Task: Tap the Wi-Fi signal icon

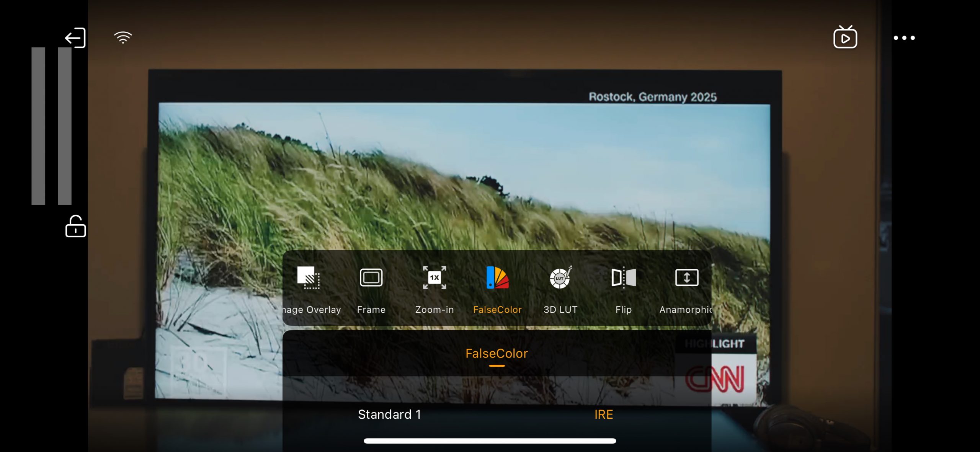Action: tap(123, 38)
